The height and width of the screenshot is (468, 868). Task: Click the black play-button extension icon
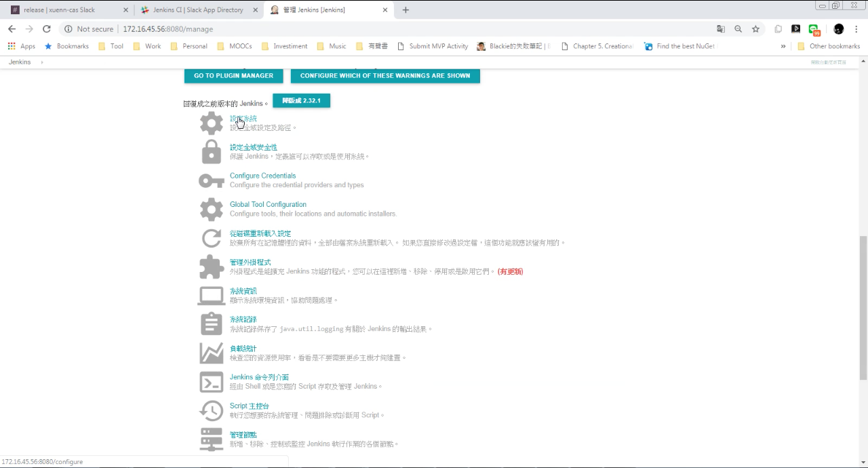796,29
